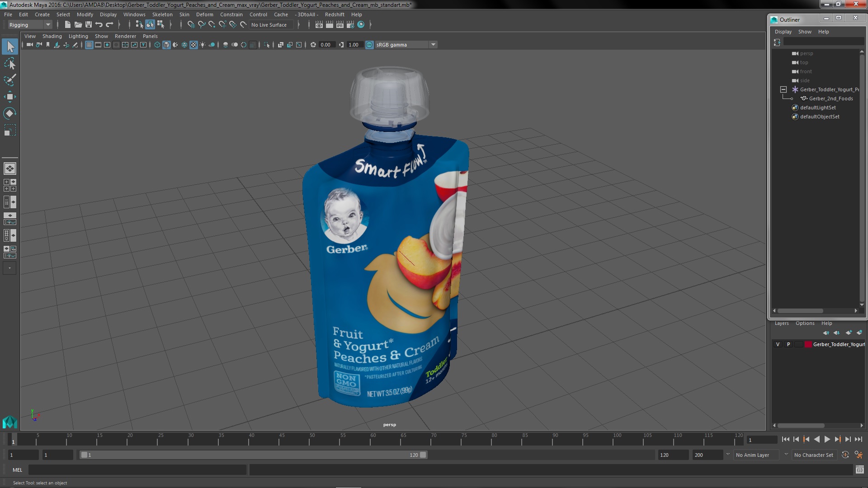The image size is (868, 488).
Task: Toggle isolate select in viewport
Action: [267, 45]
